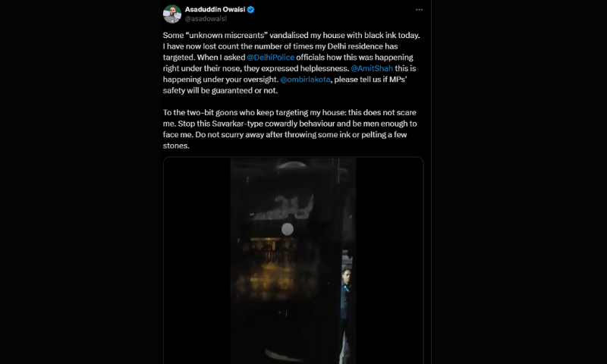Open the @ombirlakota mention
Screen dimensions: 607x364
306,80
